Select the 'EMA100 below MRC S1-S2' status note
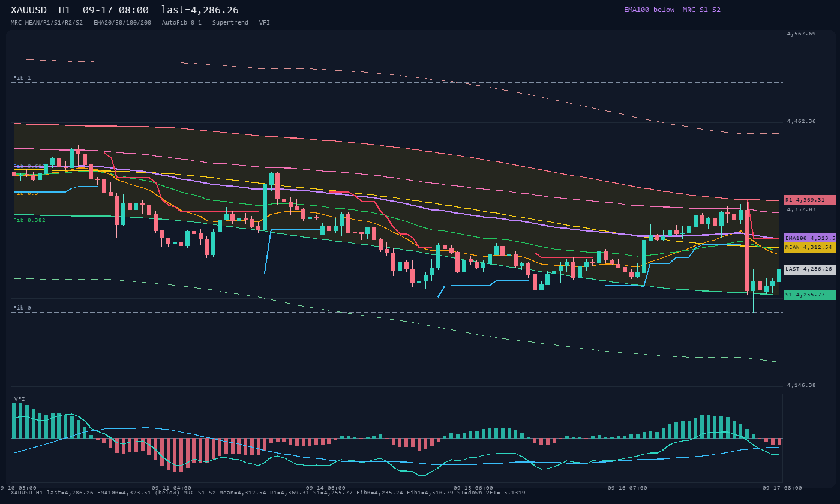The width and height of the screenshot is (840, 504). click(672, 10)
